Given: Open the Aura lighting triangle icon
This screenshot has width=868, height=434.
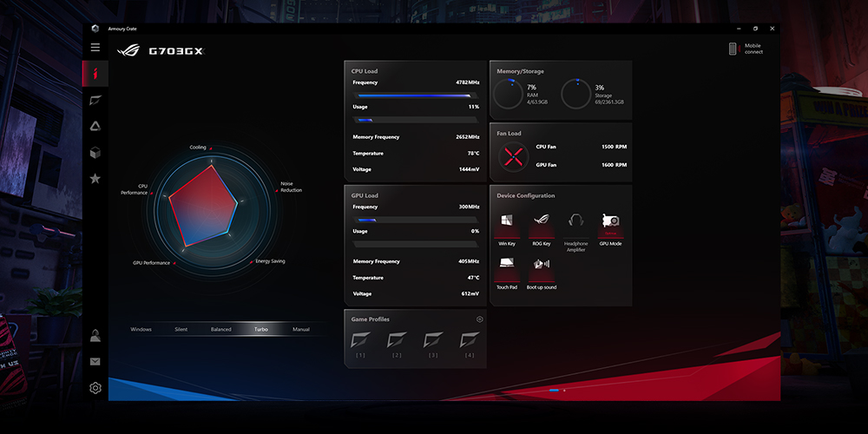Looking at the screenshot, I should click(x=95, y=126).
